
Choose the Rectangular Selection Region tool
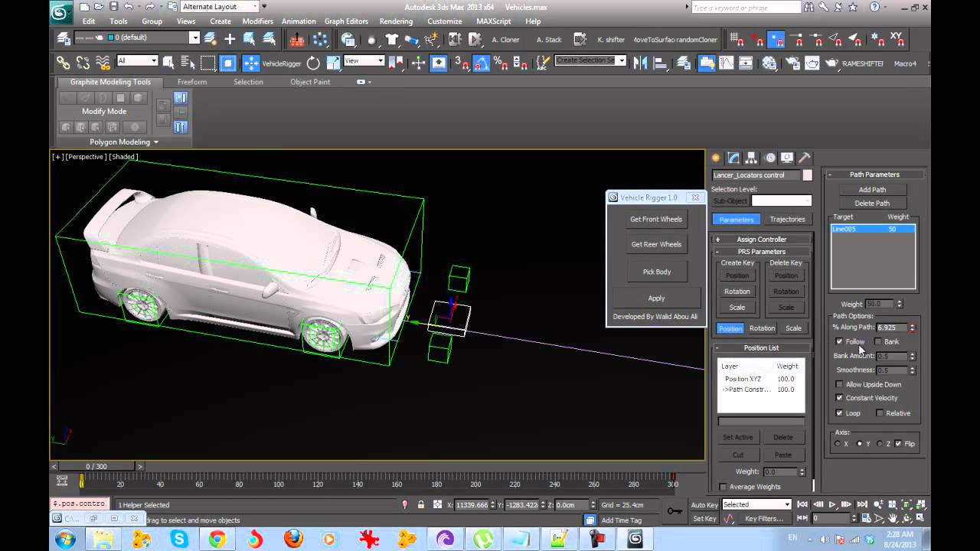coord(208,63)
